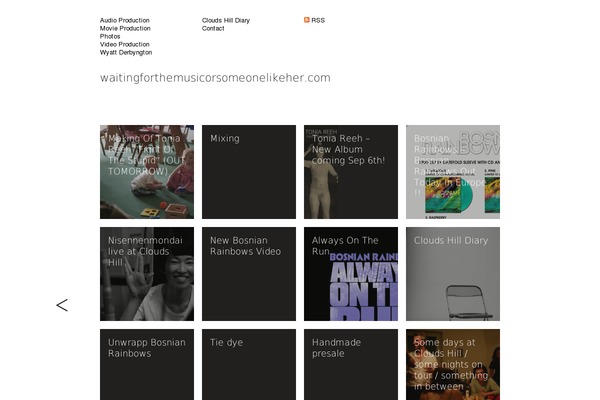Open Tonia Reeh New Album post tile
Image resolution: width=600 pixels, height=400 pixels.
pyautogui.click(x=351, y=172)
